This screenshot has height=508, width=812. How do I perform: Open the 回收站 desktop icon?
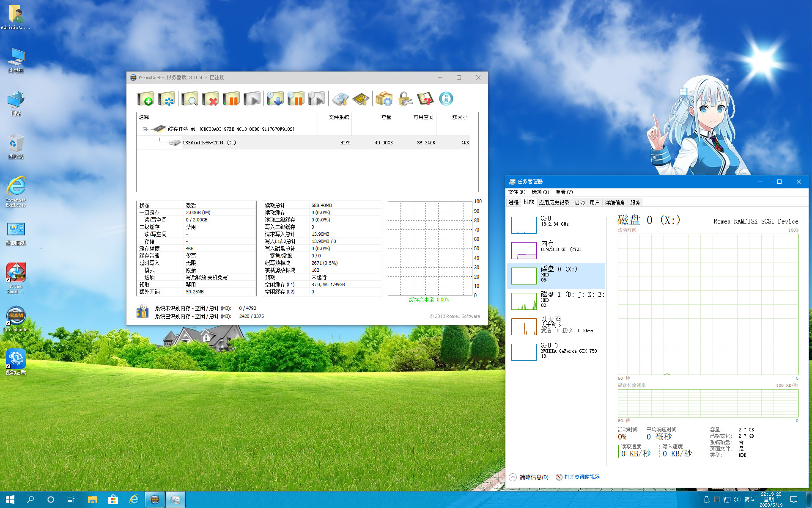16,147
